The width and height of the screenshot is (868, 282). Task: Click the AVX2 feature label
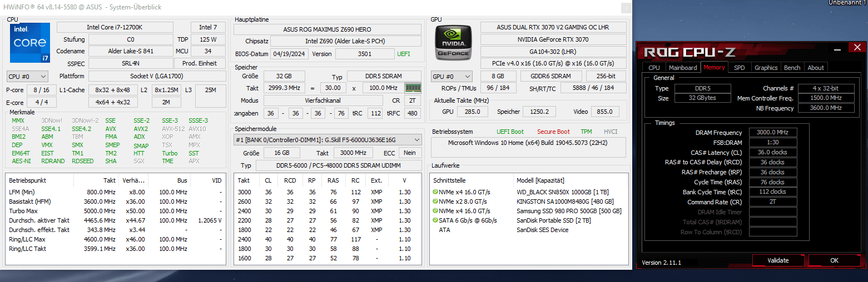pyautogui.click(x=141, y=128)
